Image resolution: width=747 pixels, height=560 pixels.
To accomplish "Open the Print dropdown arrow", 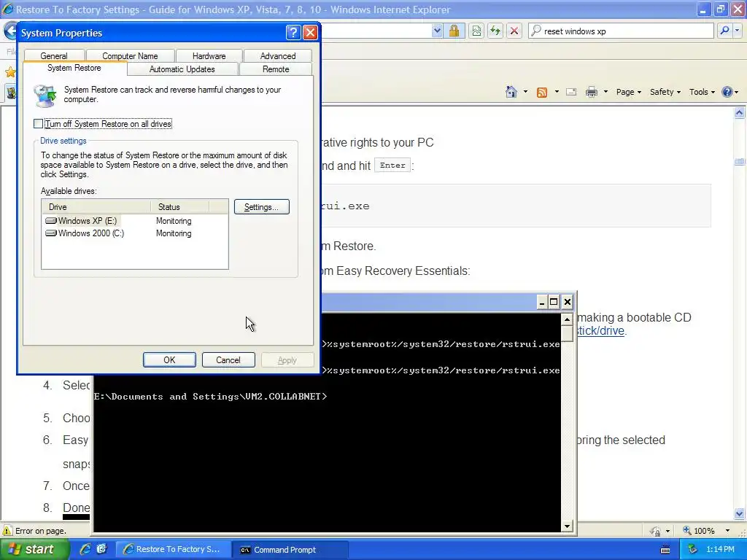I will pyautogui.click(x=605, y=92).
